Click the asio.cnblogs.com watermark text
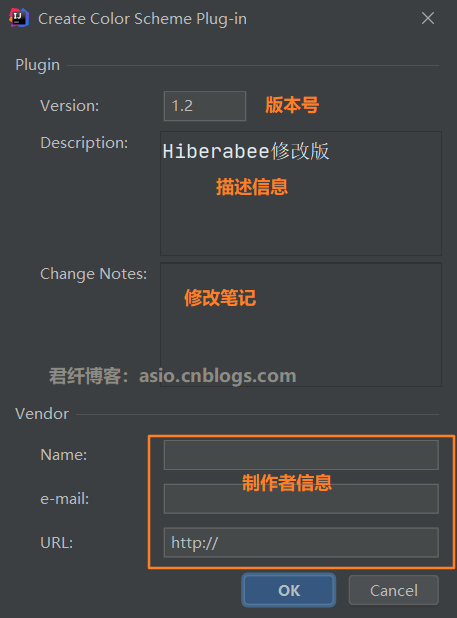 (217, 376)
